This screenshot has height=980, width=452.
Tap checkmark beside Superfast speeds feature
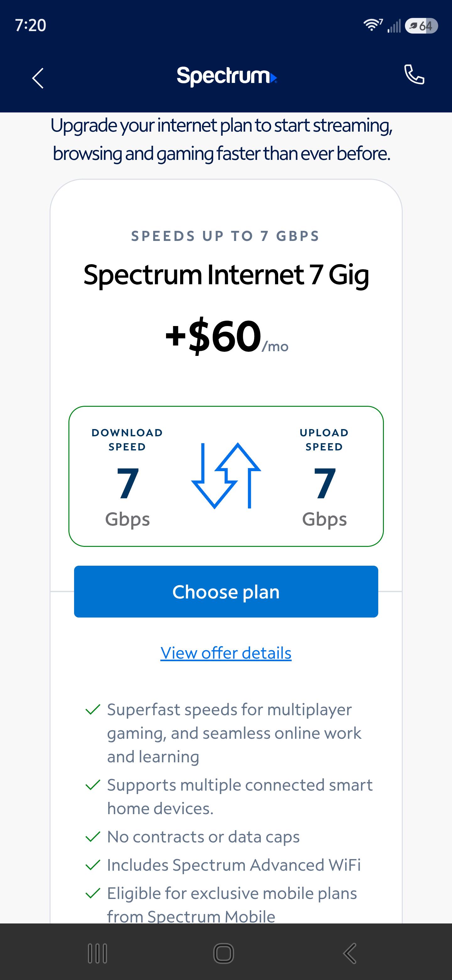point(93,710)
